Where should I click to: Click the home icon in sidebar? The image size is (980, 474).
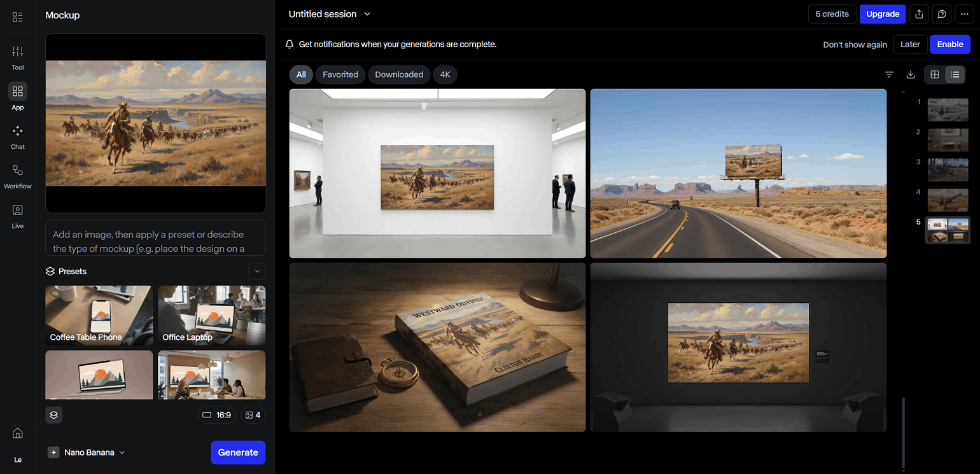[18, 433]
